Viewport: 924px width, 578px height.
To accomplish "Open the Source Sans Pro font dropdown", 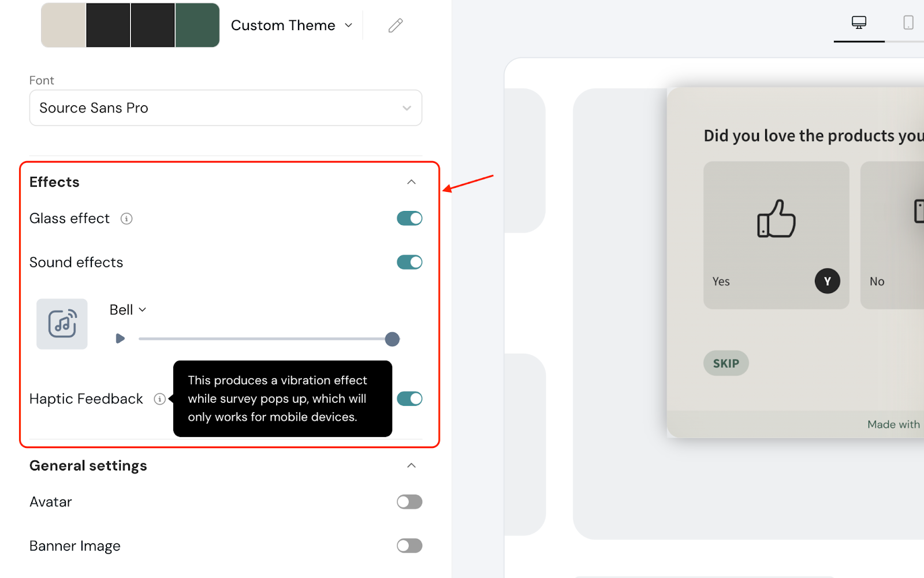I will coord(225,108).
